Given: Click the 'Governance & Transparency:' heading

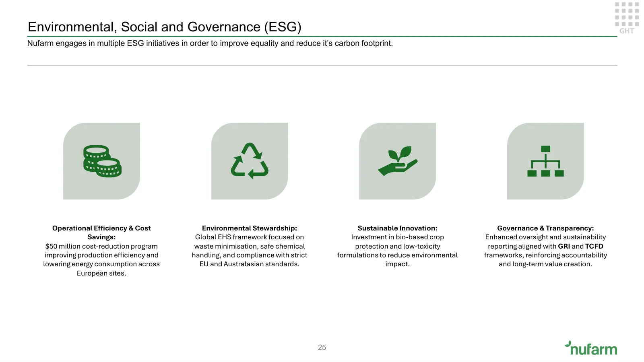Looking at the screenshot, I should [x=545, y=228].
